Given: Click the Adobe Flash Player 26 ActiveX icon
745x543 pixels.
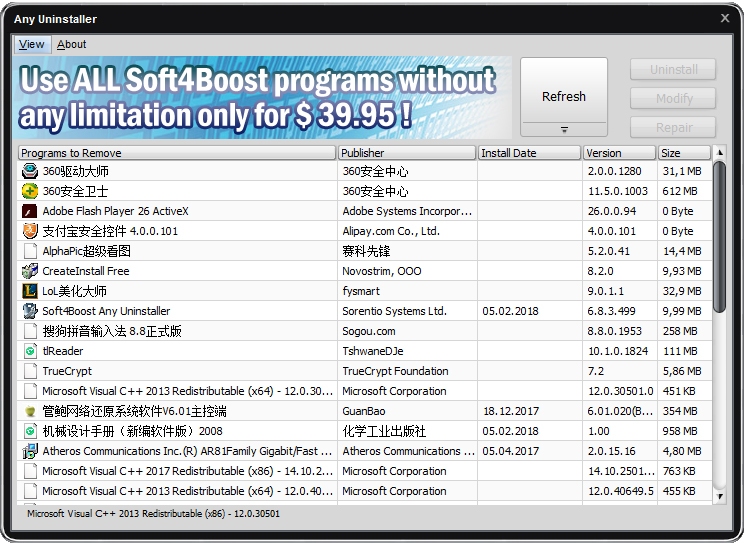Looking at the screenshot, I should (30, 211).
